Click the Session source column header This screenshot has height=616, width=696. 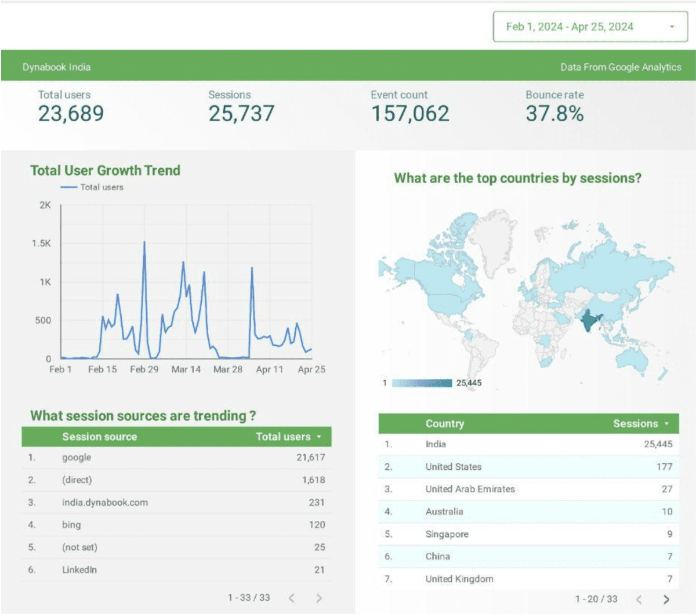point(99,437)
